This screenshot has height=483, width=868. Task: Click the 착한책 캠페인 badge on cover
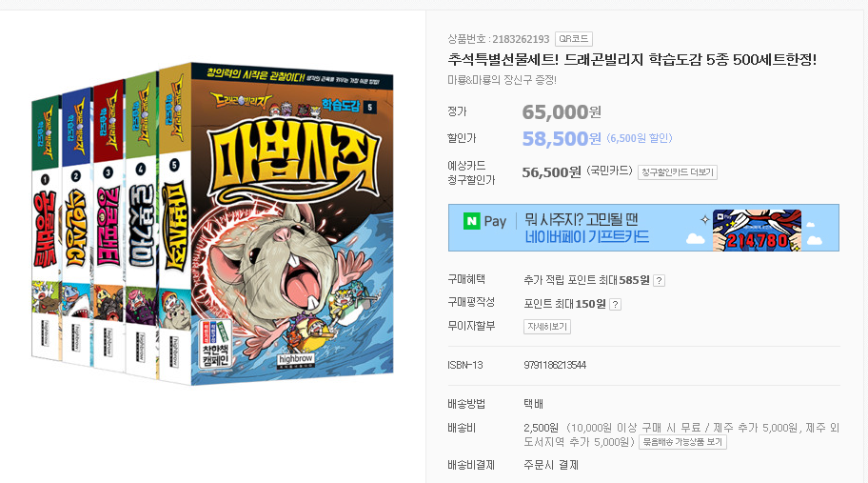(x=215, y=344)
